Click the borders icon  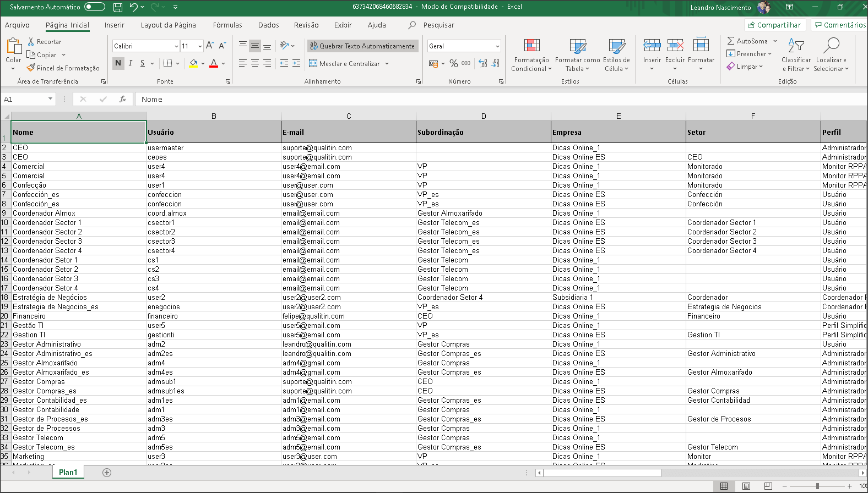pyautogui.click(x=168, y=63)
